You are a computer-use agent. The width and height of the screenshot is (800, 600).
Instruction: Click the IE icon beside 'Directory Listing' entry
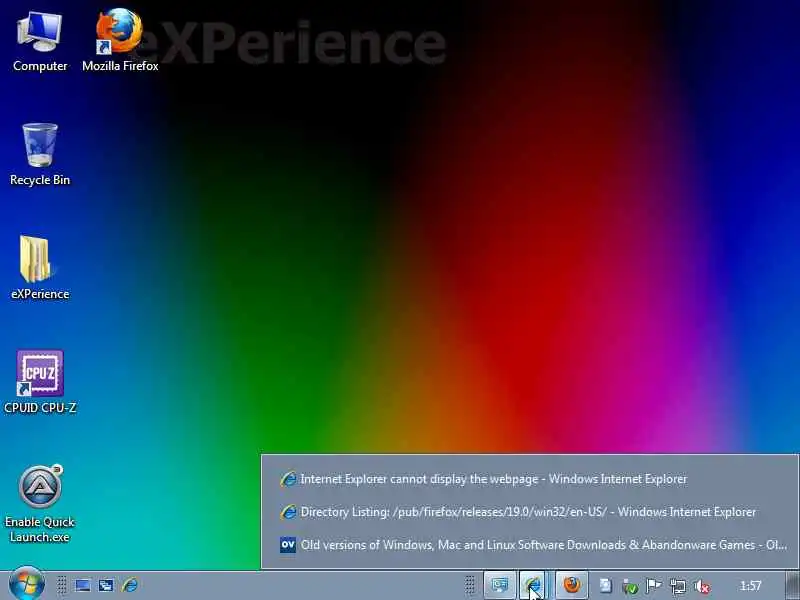tap(288, 512)
